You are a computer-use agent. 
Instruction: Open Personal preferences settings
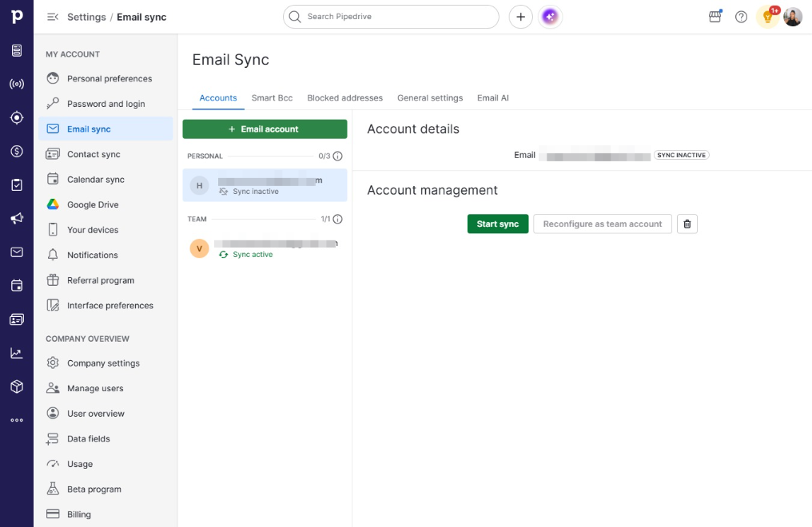(x=105, y=78)
